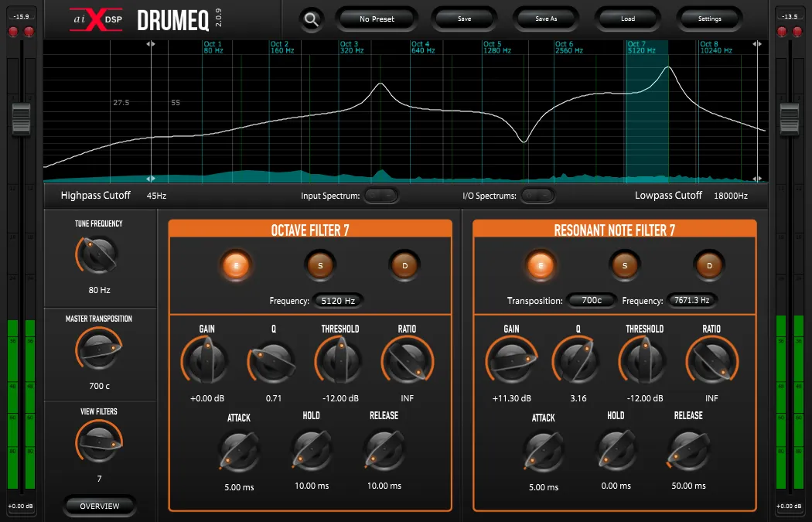Click the output level fader handle on right
The height and width of the screenshot is (522, 812).
tap(790, 119)
